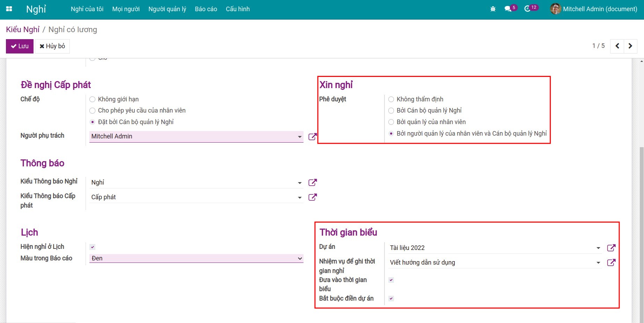The width and height of the screenshot is (644, 323).
Task: Open external link for Kiểu Thông báo Cấp phát
Action: pos(313,197)
